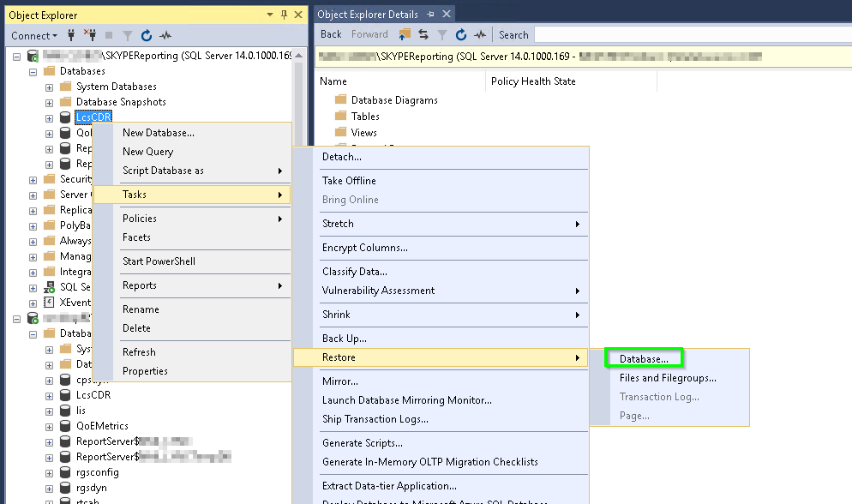Choose Database... from the Restore submenu

click(644, 358)
